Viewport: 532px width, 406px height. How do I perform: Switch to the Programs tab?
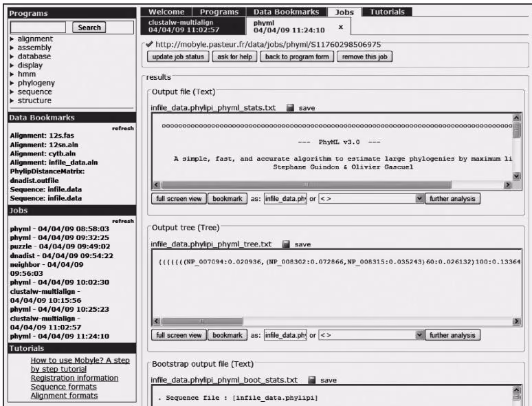point(219,12)
